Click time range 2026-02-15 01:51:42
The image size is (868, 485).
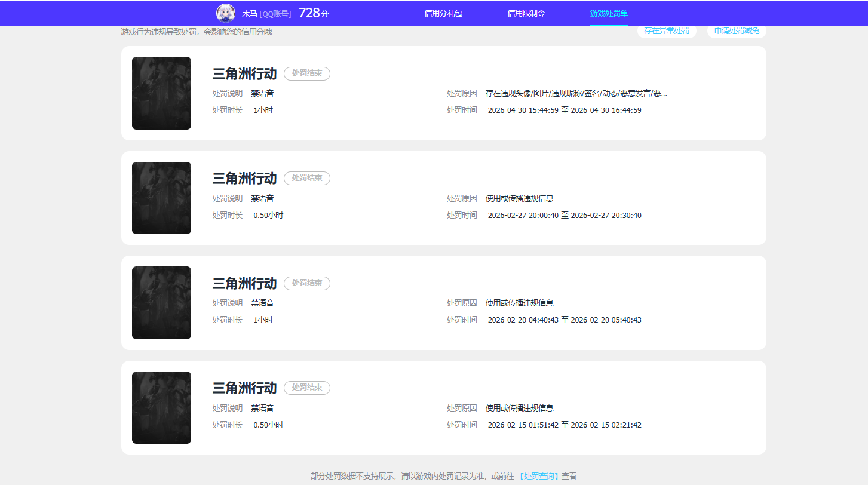[565, 425]
